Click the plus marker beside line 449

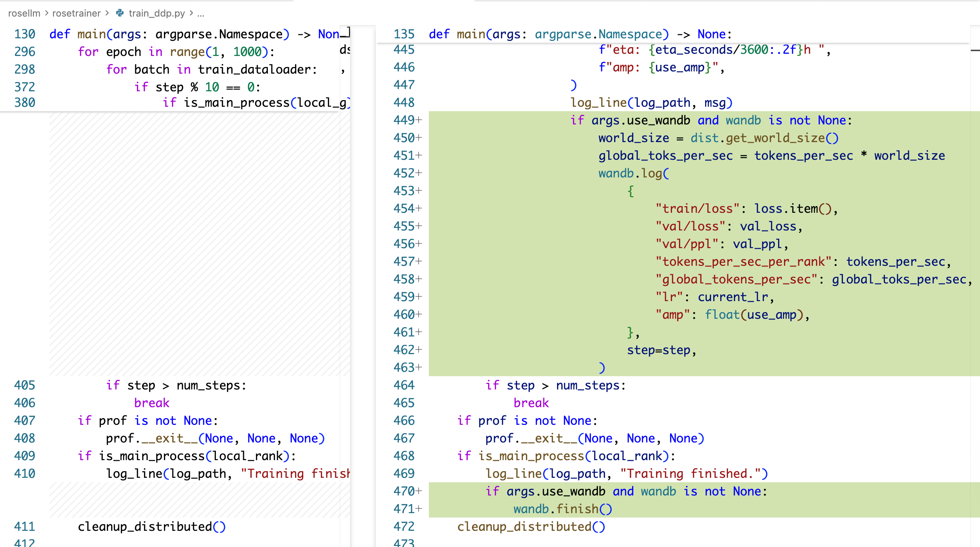pos(419,120)
